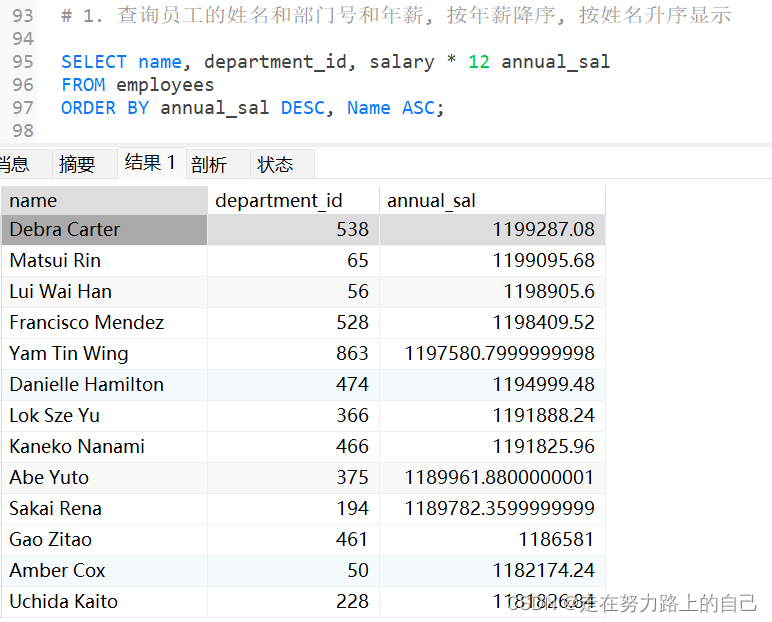Select the Yam Tin Wing cell

[104, 354]
